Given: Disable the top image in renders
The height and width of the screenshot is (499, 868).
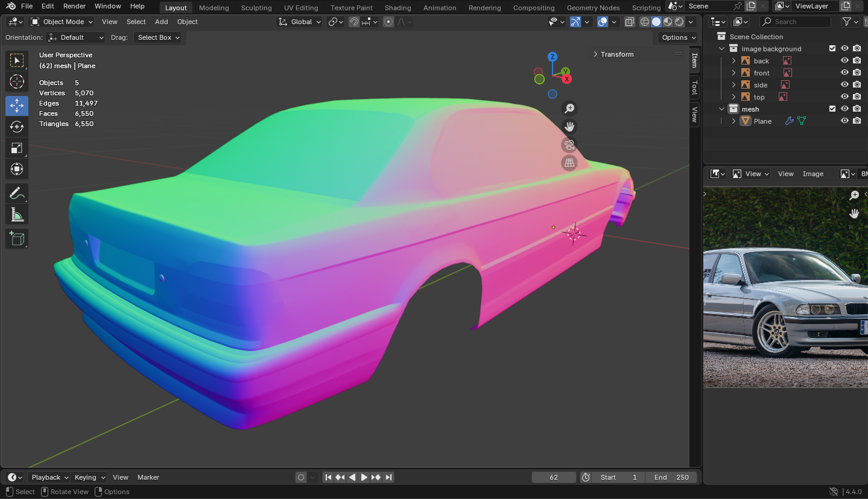Looking at the screenshot, I should click(857, 97).
